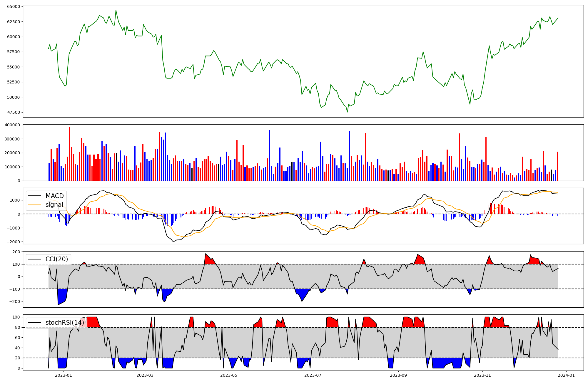Click the 2023-03 x-axis date label
Screen dimensions: 588x382
[145, 375]
